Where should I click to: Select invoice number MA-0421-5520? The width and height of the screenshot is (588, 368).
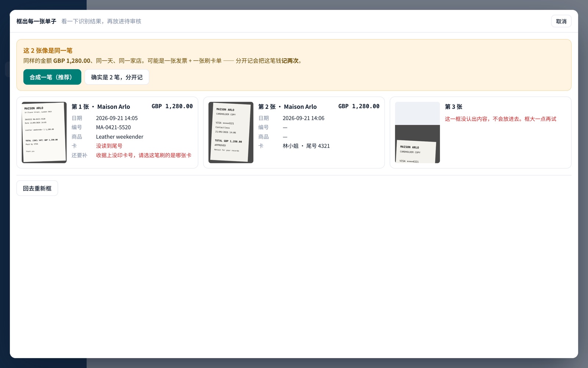click(x=114, y=127)
